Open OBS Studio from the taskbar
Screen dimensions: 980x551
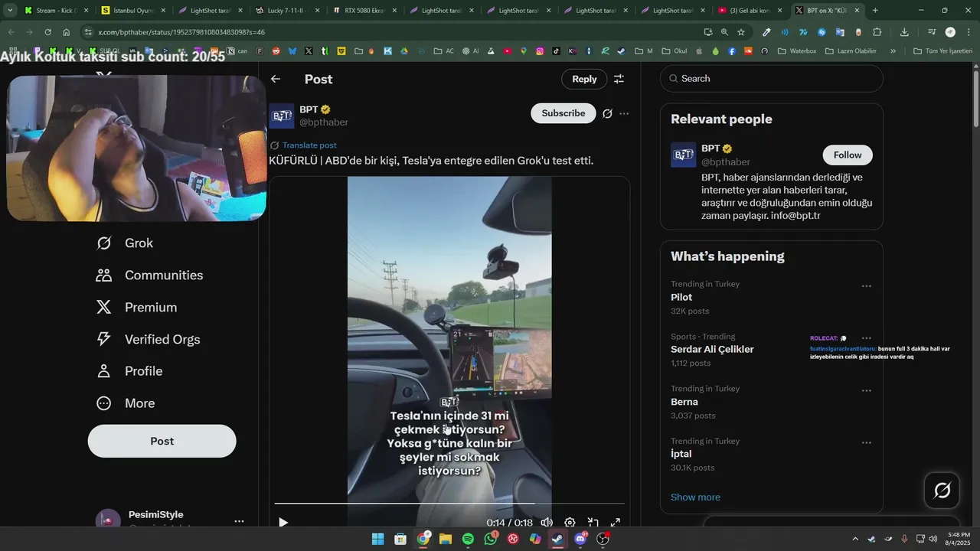(x=603, y=540)
